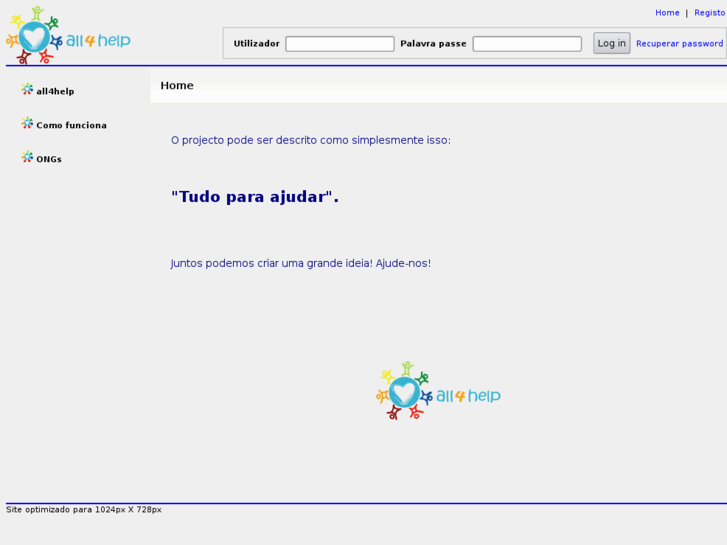Click the Log in button
This screenshot has width=727, height=545.
pyautogui.click(x=612, y=43)
